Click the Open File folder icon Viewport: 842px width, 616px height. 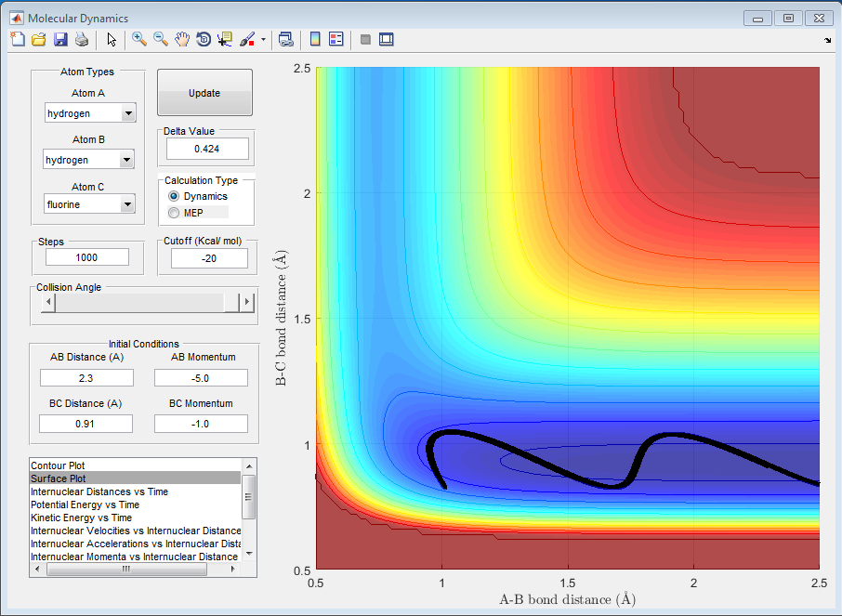pos(38,39)
